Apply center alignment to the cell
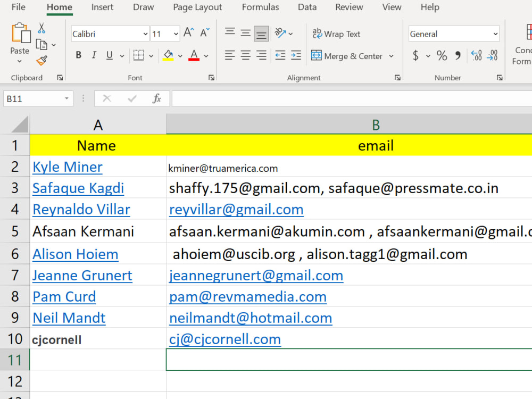The width and height of the screenshot is (532, 399). [245, 56]
